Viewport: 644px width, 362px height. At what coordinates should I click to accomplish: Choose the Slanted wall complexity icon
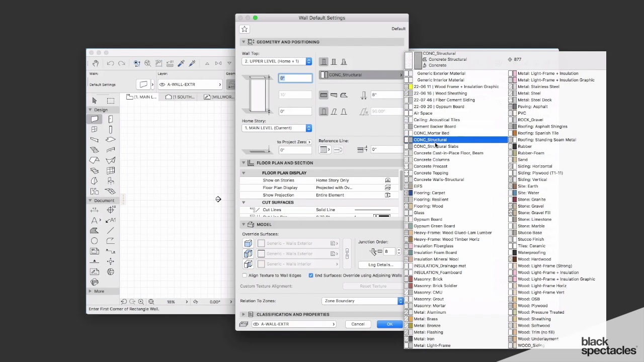pyautogui.click(x=334, y=112)
